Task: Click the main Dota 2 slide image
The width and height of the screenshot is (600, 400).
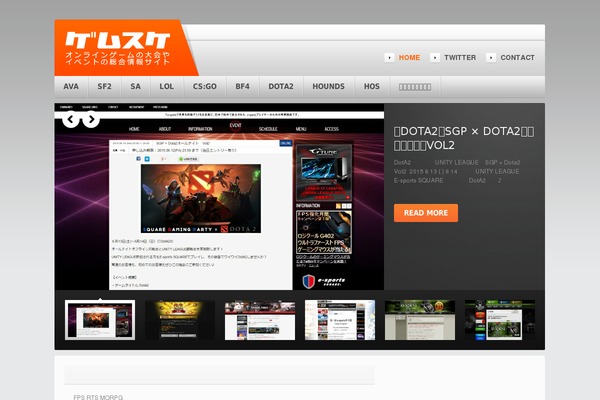Action: point(219,196)
